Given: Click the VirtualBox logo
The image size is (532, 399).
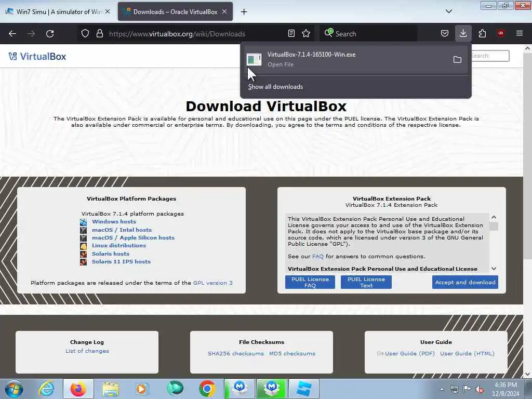Looking at the screenshot, I should 37,56.
